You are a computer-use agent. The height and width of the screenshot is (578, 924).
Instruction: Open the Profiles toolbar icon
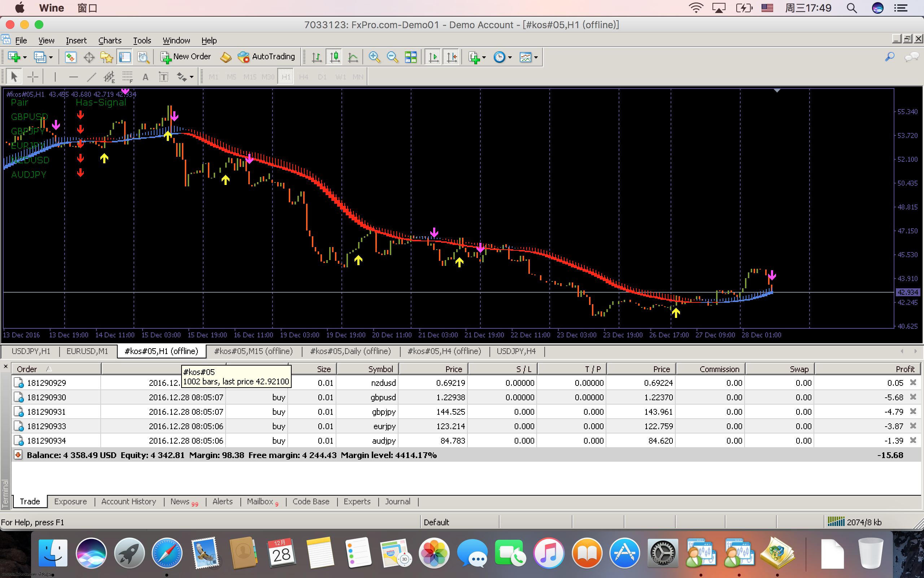40,57
